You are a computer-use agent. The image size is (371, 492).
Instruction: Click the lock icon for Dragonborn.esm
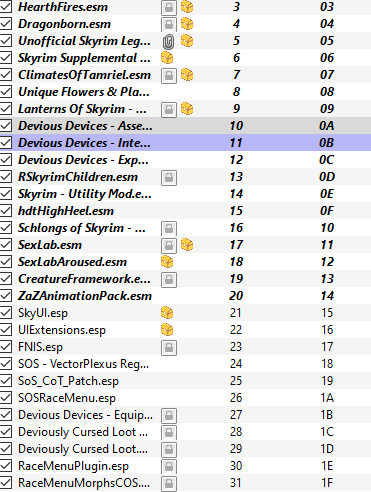click(x=169, y=24)
